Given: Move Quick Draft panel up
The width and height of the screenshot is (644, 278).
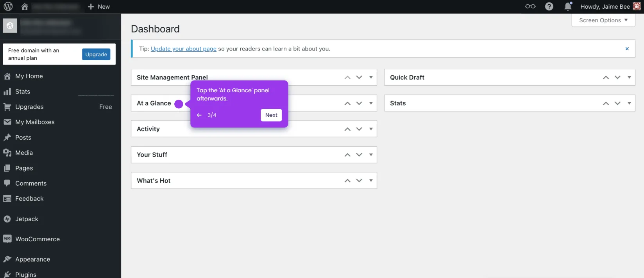Looking at the screenshot, I should 606,77.
